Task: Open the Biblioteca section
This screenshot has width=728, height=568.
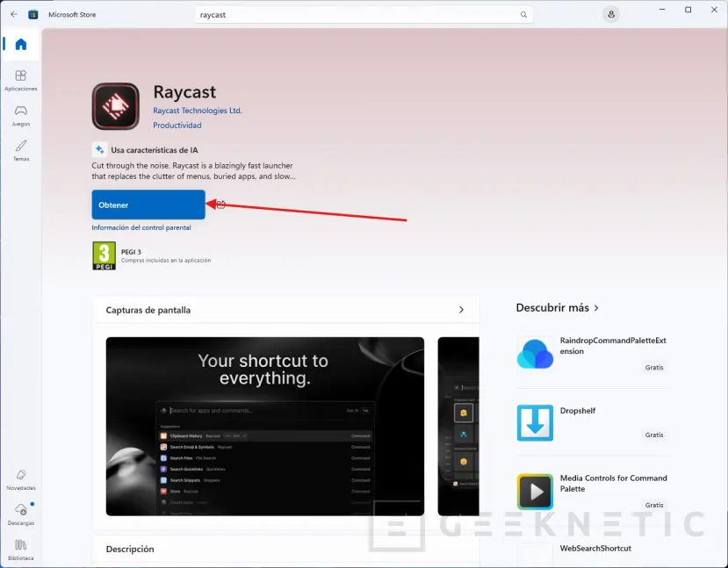Action: pyautogui.click(x=20, y=550)
